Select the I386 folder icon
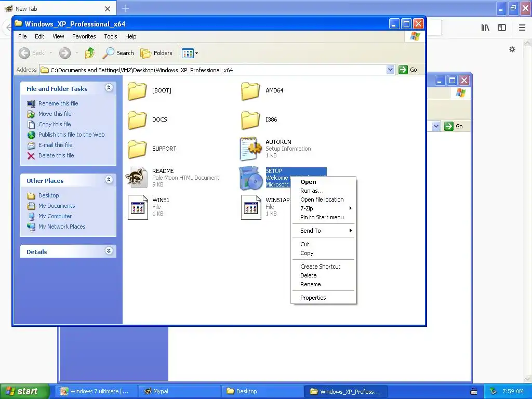The height and width of the screenshot is (399, 532). (250, 120)
